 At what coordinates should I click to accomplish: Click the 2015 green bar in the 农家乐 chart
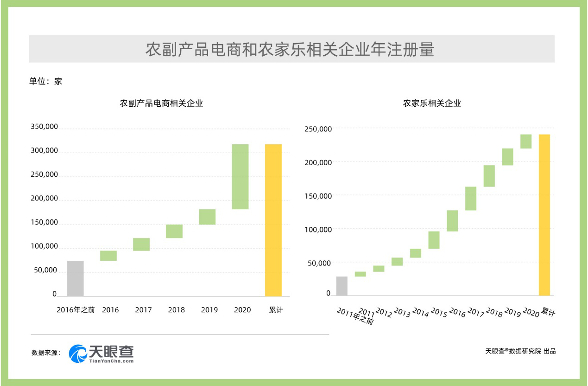[x=434, y=240]
